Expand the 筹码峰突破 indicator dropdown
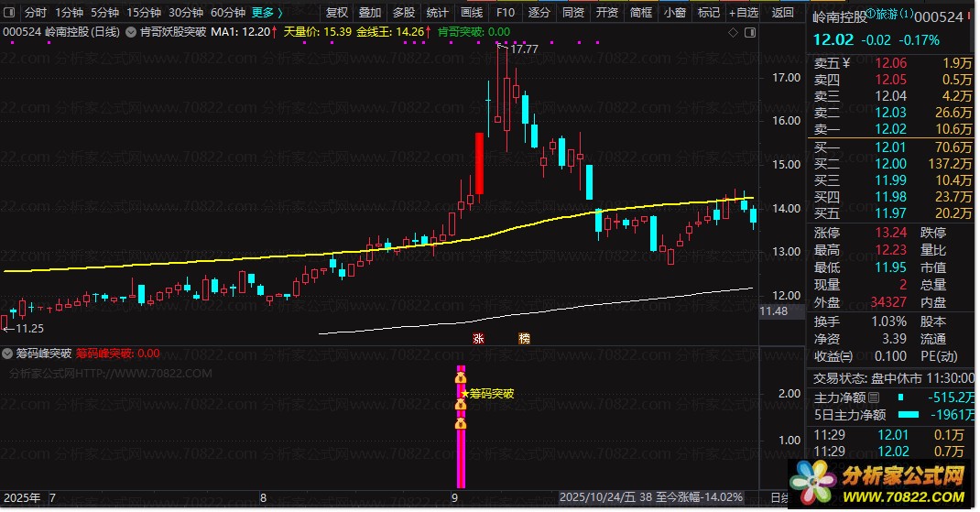Image resolution: width=980 pixels, height=512 pixels. [x=7, y=354]
